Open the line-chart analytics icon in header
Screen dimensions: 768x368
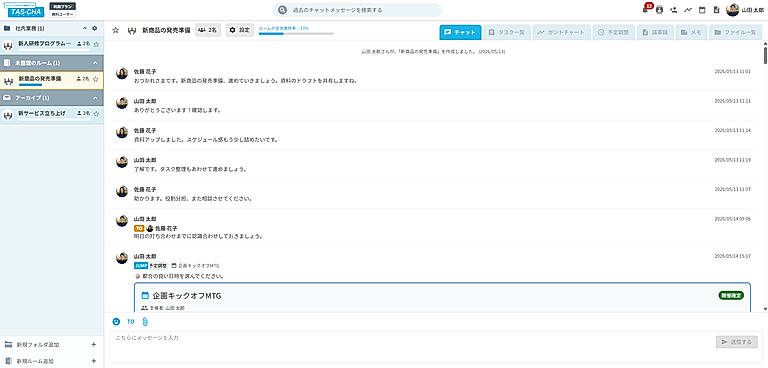tap(688, 10)
